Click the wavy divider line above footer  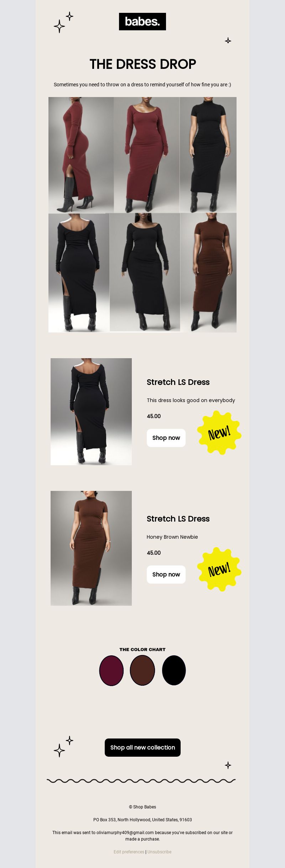pos(141,781)
